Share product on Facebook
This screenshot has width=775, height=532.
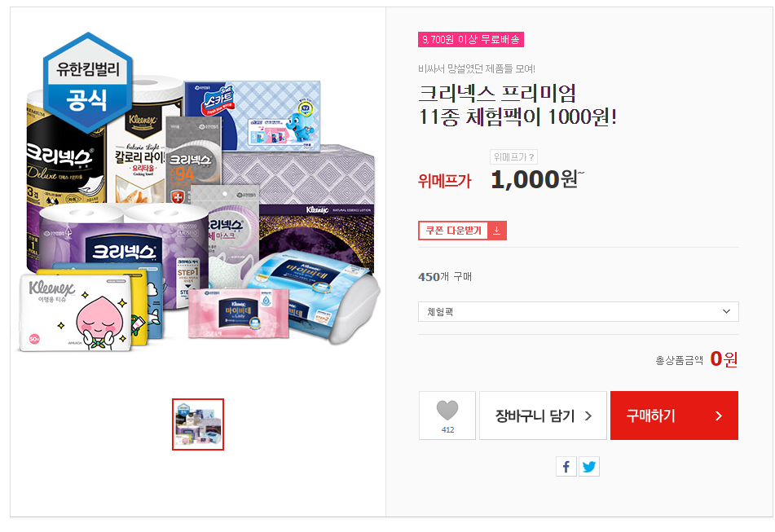click(x=566, y=466)
